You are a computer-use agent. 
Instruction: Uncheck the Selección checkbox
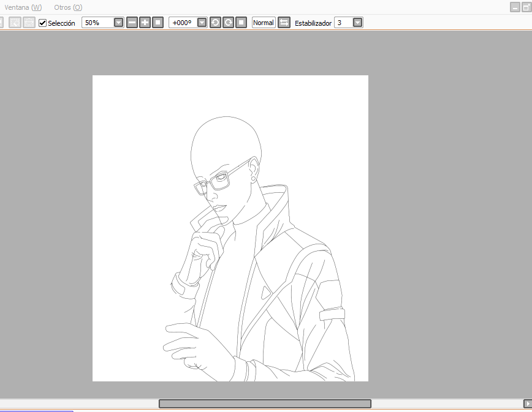[x=42, y=23]
